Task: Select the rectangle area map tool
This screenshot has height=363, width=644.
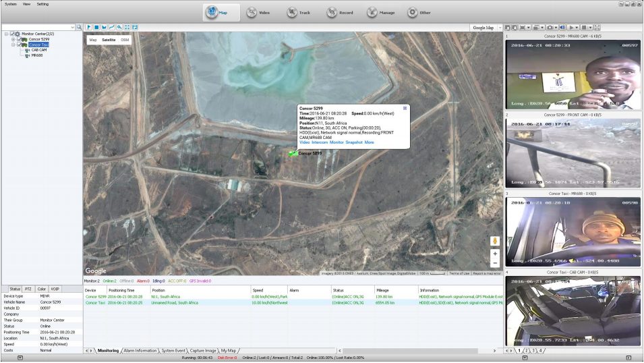Action: pyautogui.click(x=96, y=27)
